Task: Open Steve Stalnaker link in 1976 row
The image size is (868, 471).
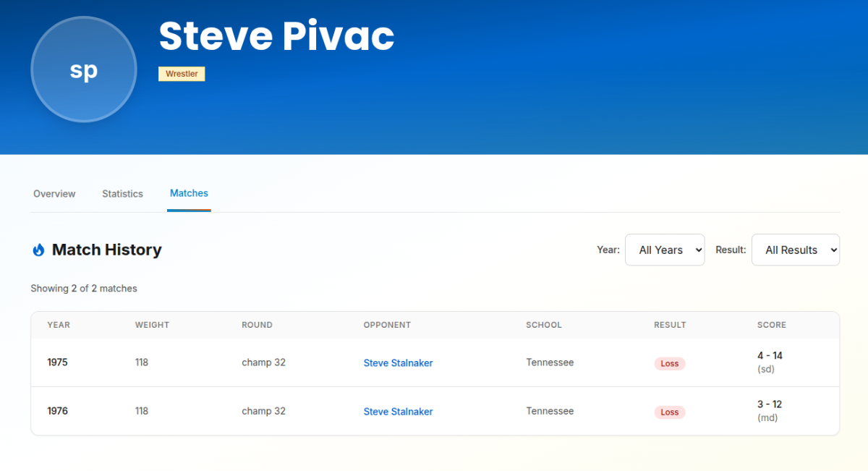Action: pyautogui.click(x=398, y=412)
